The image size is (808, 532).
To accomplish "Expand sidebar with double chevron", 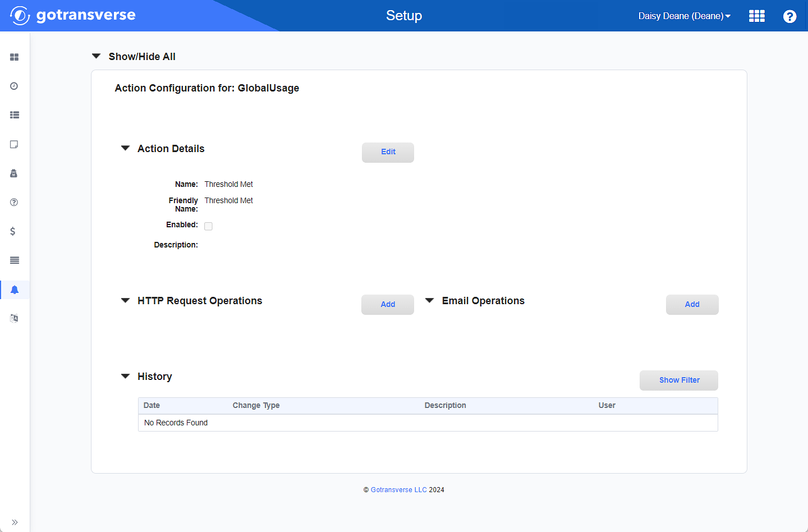I will (15, 522).
